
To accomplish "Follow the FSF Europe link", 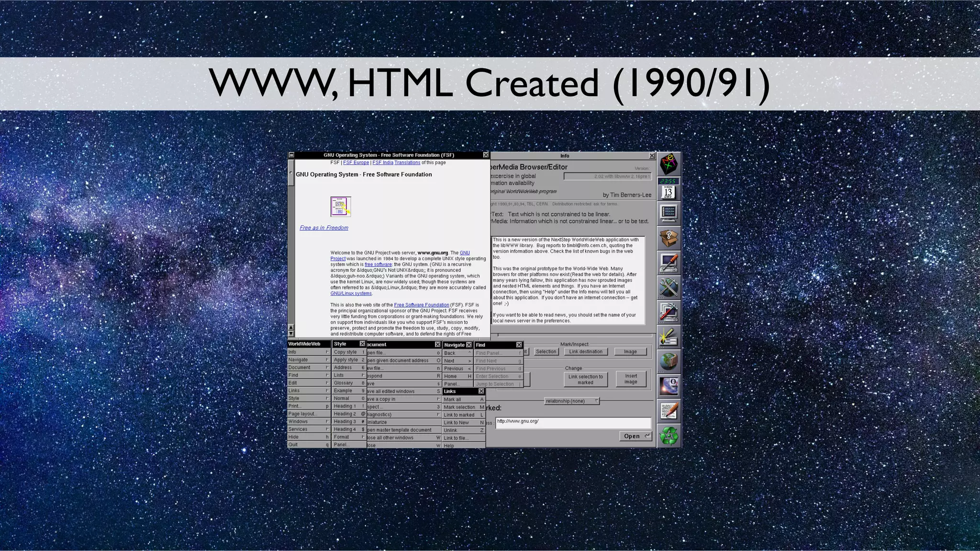I will (356, 163).
